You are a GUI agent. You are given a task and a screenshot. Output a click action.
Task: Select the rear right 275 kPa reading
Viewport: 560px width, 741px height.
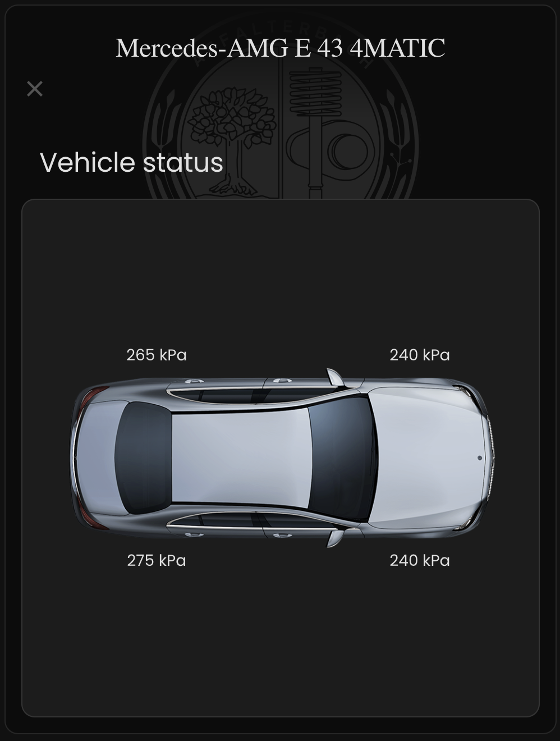click(157, 560)
